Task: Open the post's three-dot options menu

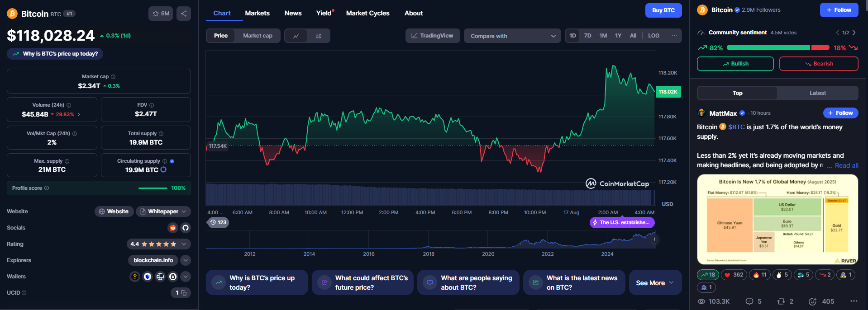Action: (854, 301)
